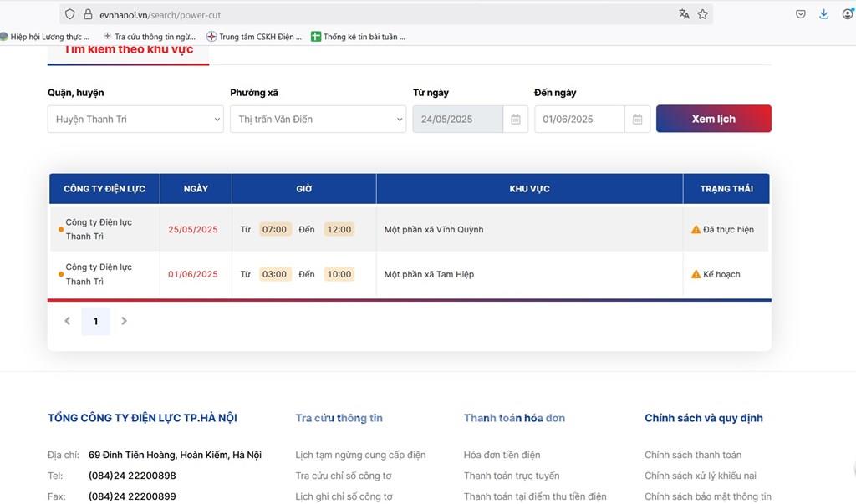This screenshot has height=504, width=856.
Task: Click the address 69 Đinh Tiên Hoàng text
Action: 175,455
